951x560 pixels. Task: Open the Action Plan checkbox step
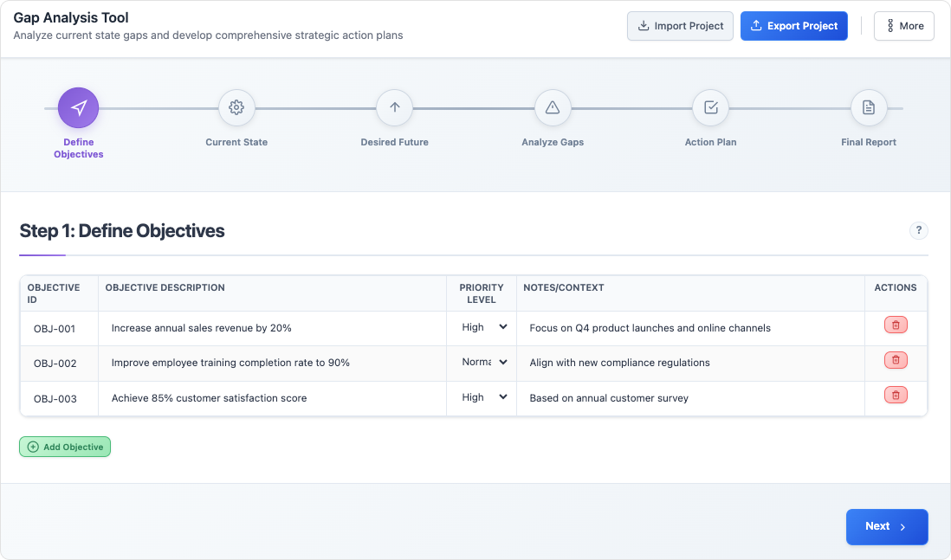click(711, 108)
